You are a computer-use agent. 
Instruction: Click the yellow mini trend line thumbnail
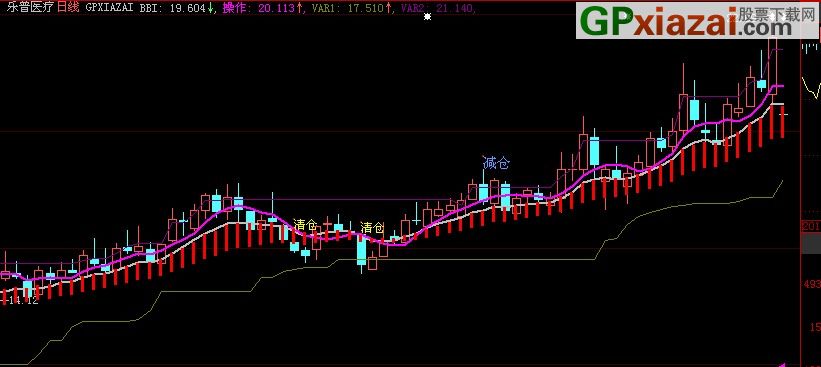tap(811, 87)
